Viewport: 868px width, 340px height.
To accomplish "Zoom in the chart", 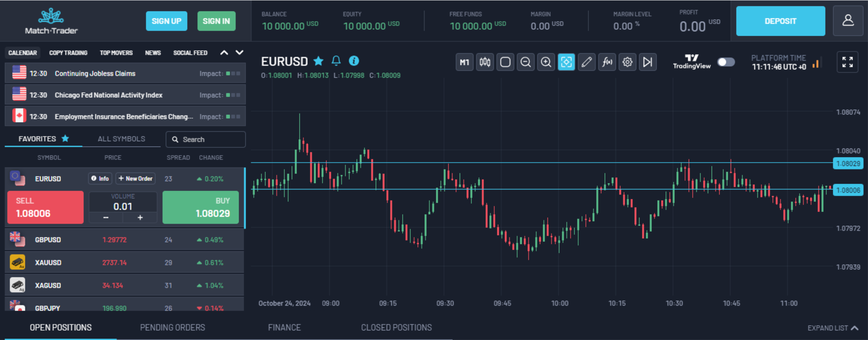I will 546,62.
